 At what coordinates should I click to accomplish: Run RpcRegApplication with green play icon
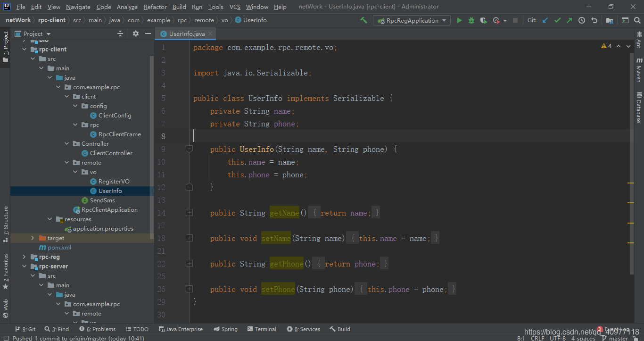click(x=459, y=20)
